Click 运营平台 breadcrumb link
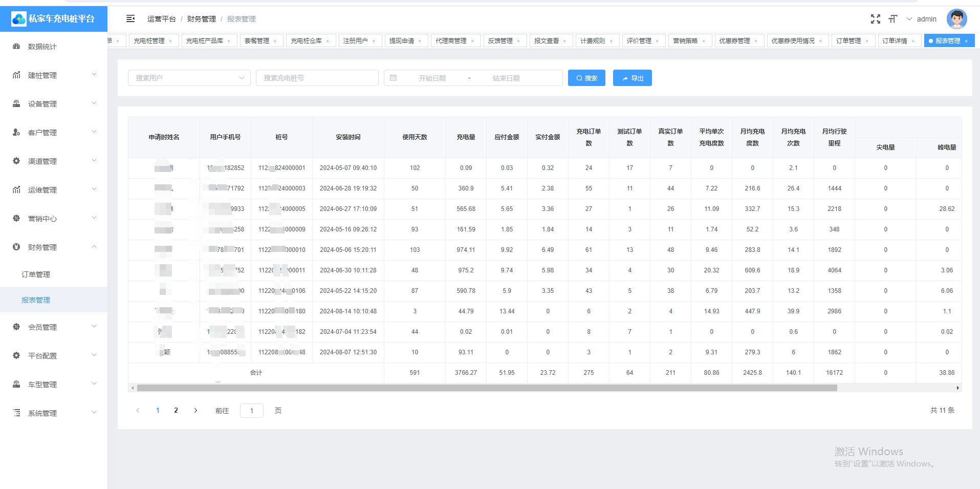The width and height of the screenshot is (980, 489). pyautogui.click(x=162, y=19)
